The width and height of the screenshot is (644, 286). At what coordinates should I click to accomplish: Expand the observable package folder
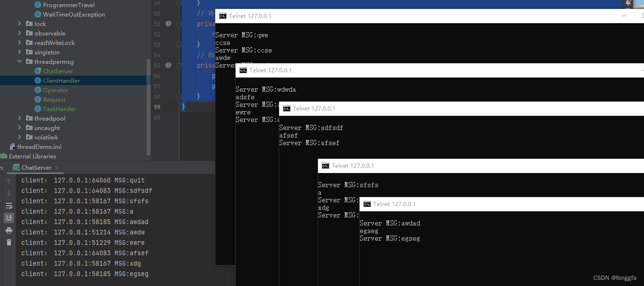click(19, 33)
